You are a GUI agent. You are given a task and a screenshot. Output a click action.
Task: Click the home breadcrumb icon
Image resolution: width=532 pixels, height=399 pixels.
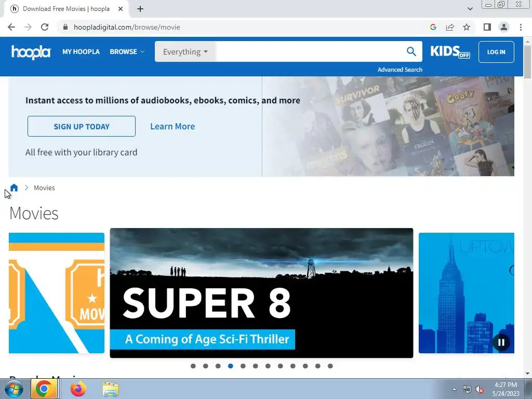(14, 188)
